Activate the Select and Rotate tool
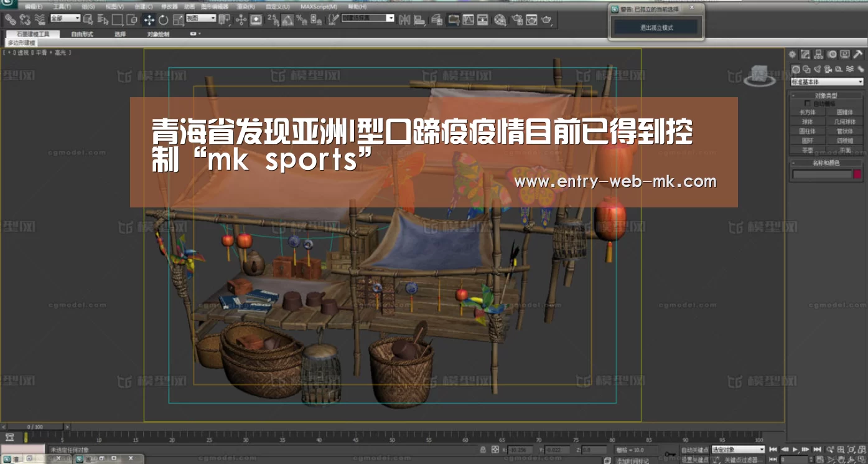 click(x=163, y=19)
